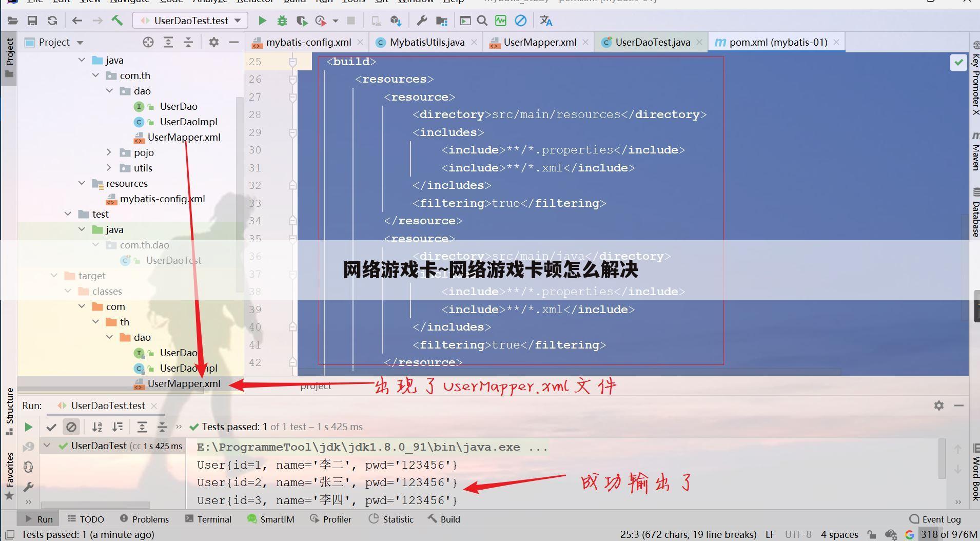The image size is (980, 541).
Task: Click the disabled Stop square icon
Action: [351, 21]
